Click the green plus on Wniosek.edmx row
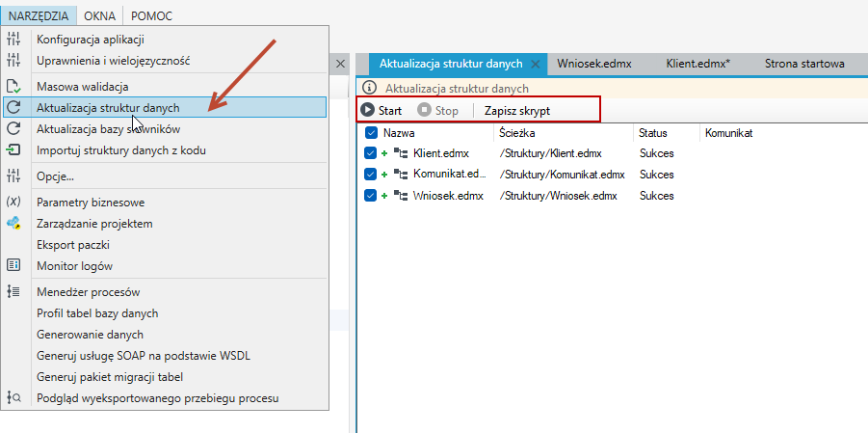This screenshot has height=433, width=868. [x=384, y=196]
